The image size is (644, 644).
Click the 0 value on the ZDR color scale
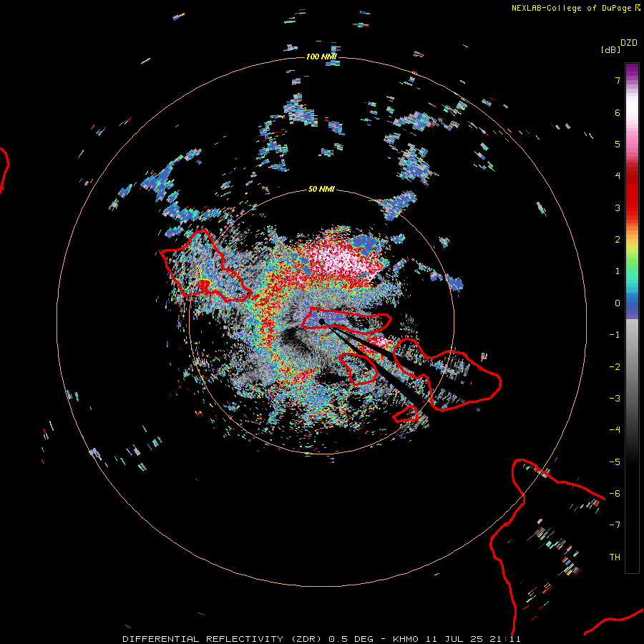click(618, 303)
